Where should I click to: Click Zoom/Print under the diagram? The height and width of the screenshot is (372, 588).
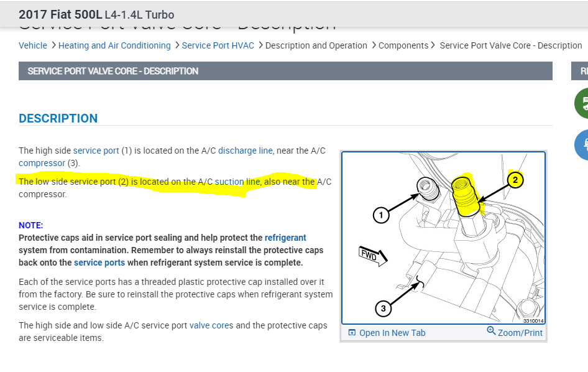tap(520, 333)
